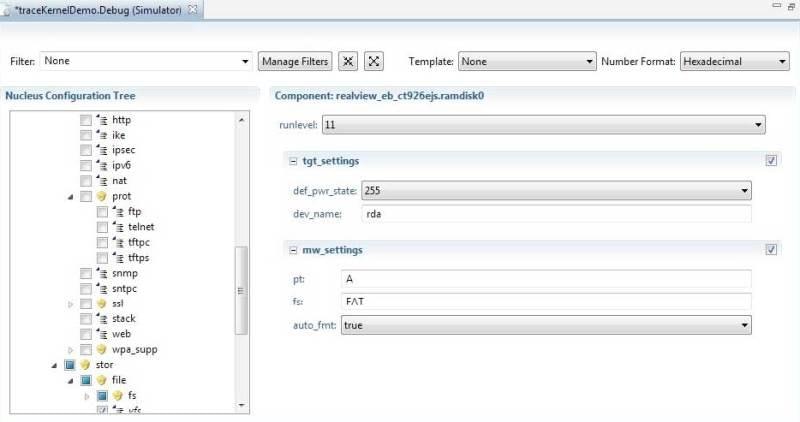This screenshot has width=800, height=422.
Task: Click the configuration tree vertical scrollbar
Action: 240,290
